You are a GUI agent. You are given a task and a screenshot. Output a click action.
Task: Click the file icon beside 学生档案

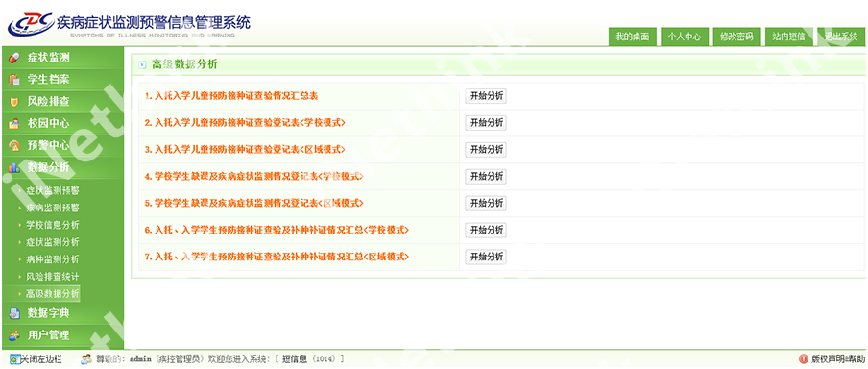pos(14,80)
